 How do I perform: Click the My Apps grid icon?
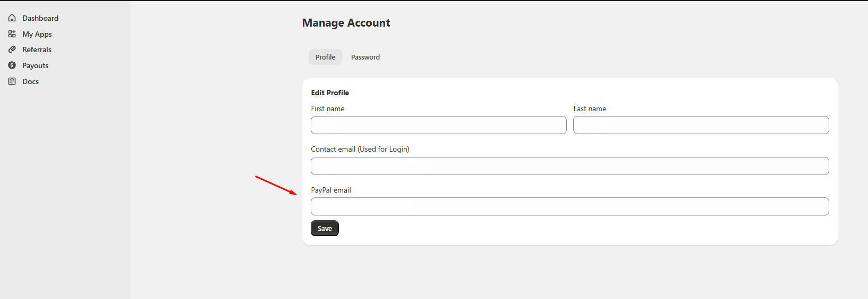pos(12,34)
